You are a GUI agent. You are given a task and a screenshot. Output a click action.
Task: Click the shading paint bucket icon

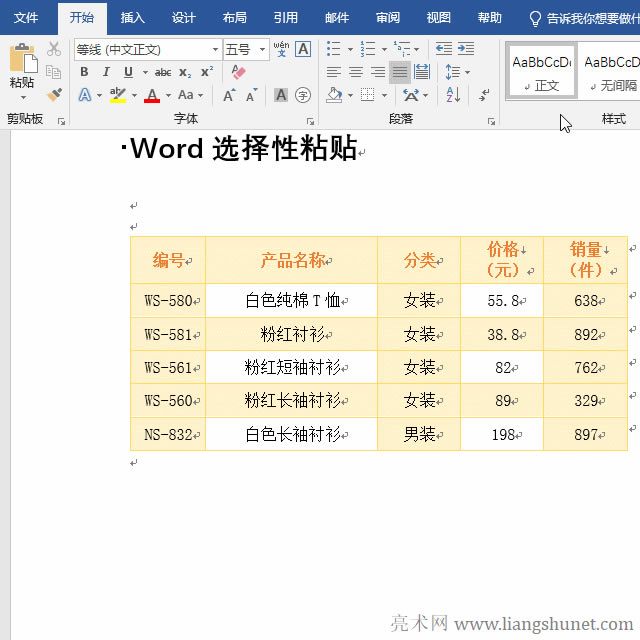pyautogui.click(x=334, y=95)
